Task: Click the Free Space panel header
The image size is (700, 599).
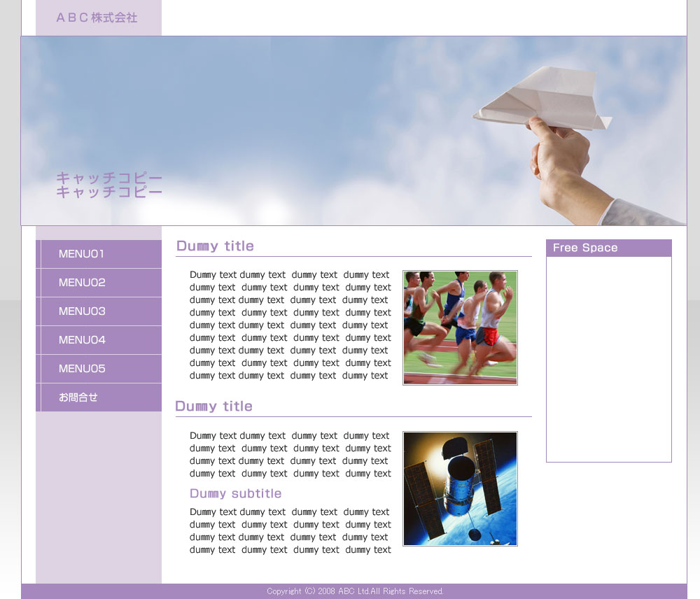Action: point(609,248)
